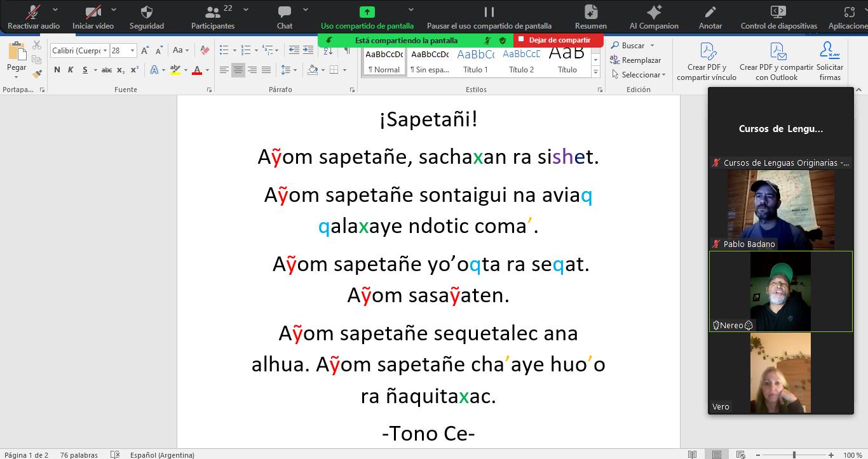Click Crear PDF y compartir vínculo
Image resolution: width=868 pixels, height=459 pixels.
coord(707,62)
